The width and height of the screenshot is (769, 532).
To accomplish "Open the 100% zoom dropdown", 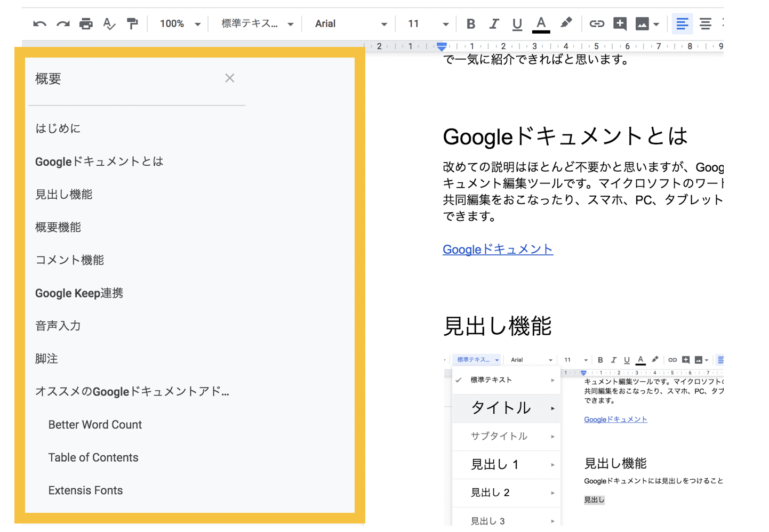I will click(180, 24).
